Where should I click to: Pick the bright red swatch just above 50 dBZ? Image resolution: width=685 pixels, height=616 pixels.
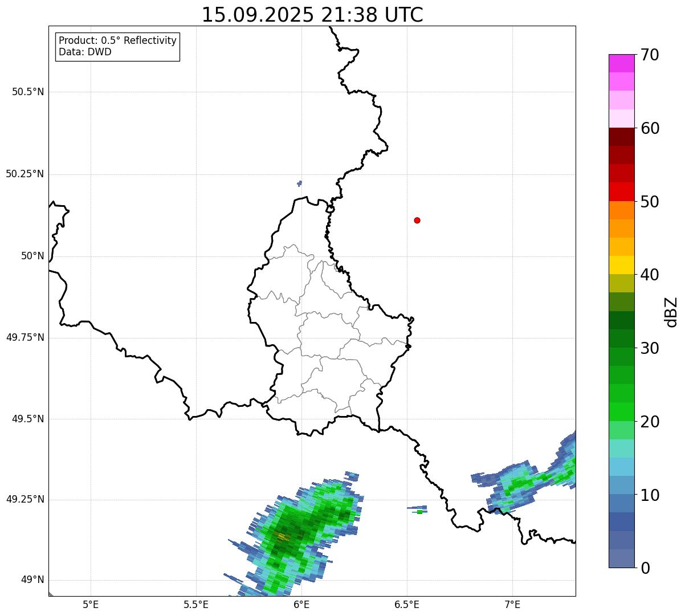(x=621, y=191)
